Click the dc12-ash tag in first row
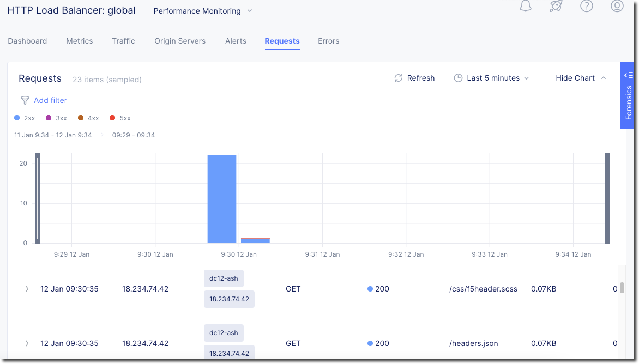639x364 pixels. (224, 278)
